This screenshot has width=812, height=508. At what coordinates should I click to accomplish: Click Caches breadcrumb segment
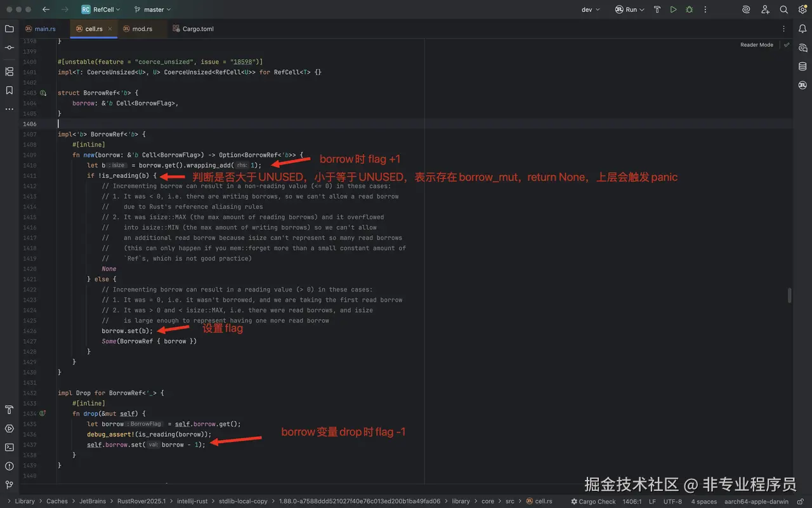(57, 502)
